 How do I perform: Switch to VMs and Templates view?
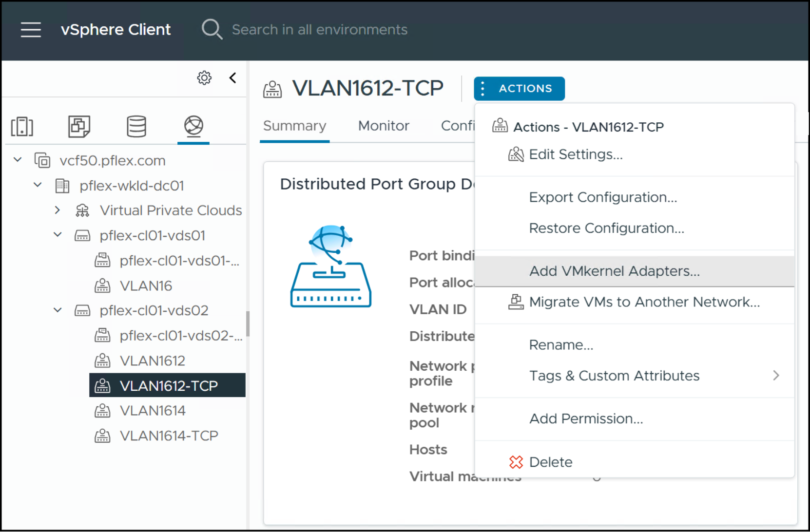point(79,126)
